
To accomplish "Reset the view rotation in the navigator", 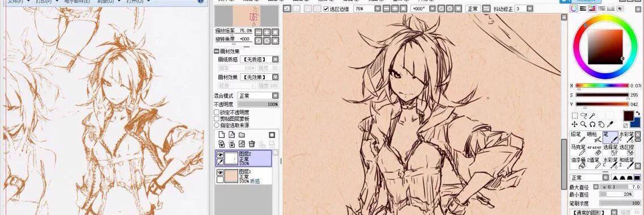I will coord(275,40).
